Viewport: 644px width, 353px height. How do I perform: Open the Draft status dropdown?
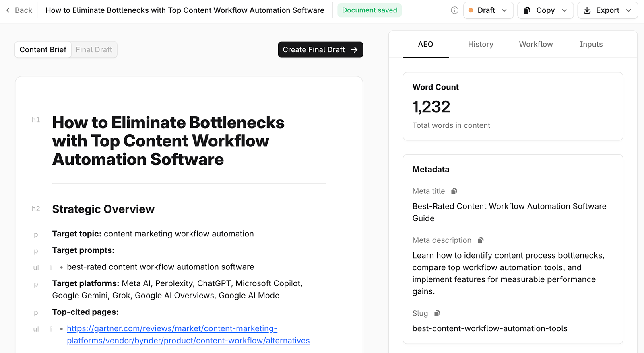pyautogui.click(x=488, y=10)
